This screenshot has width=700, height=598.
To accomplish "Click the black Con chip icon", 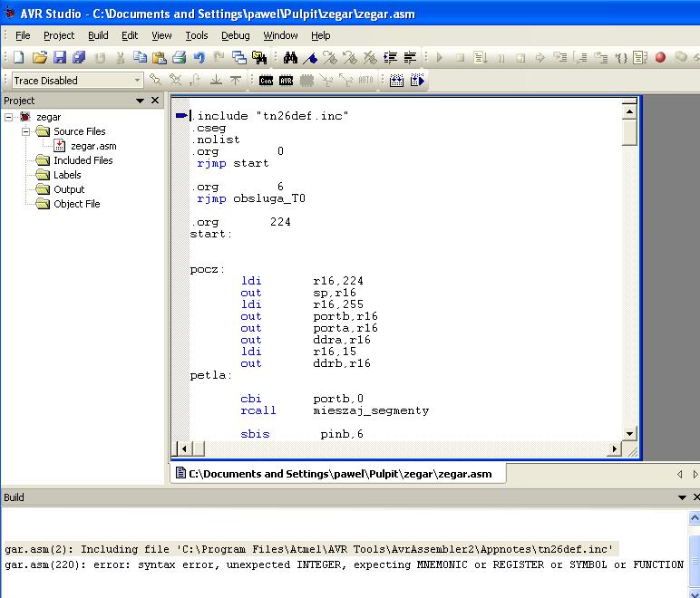I will coord(266,81).
